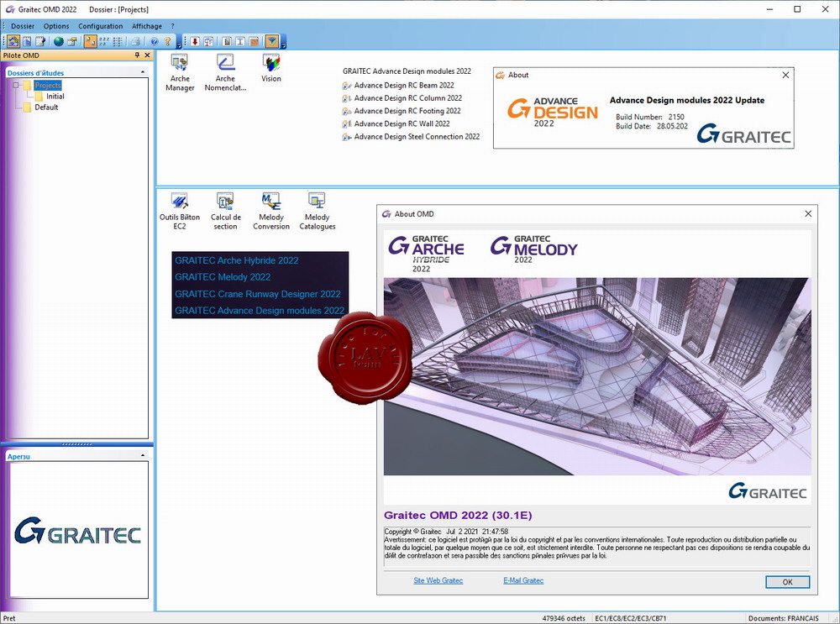Open the Site Web Graitec link
840x624 pixels.
pyautogui.click(x=438, y=580)
